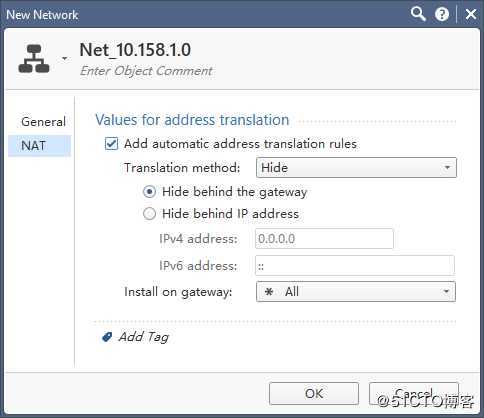The width and height of the screenshot is (484, 418).
Task: Click the Add Tag link
Action: click(x=144, y=337)
